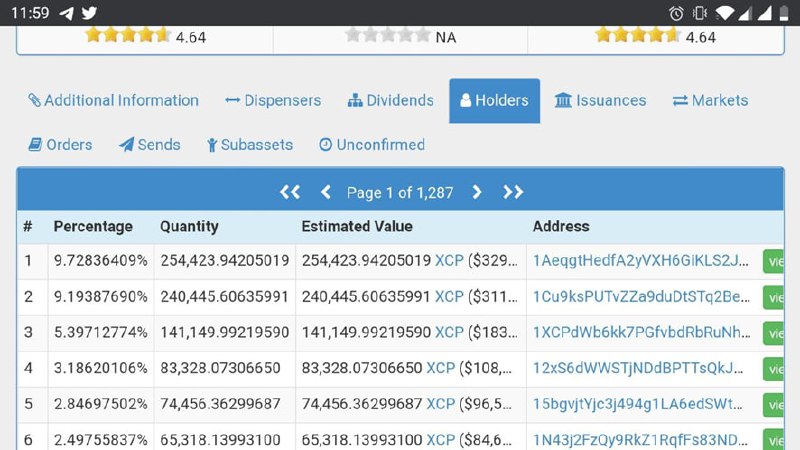The image size is (800, 450).
Task: Go to first page with double-left arrows
Action: point(290,192)
